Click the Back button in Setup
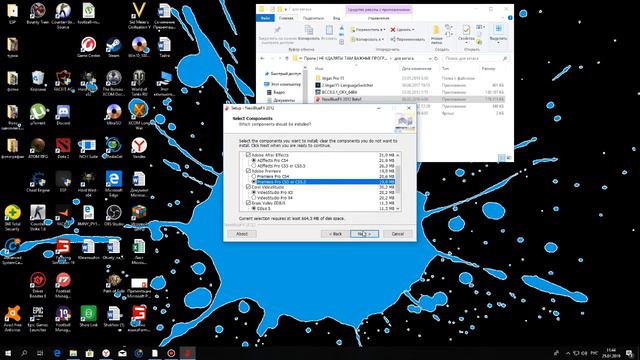640x360 pixels. (x=335, y=234)
